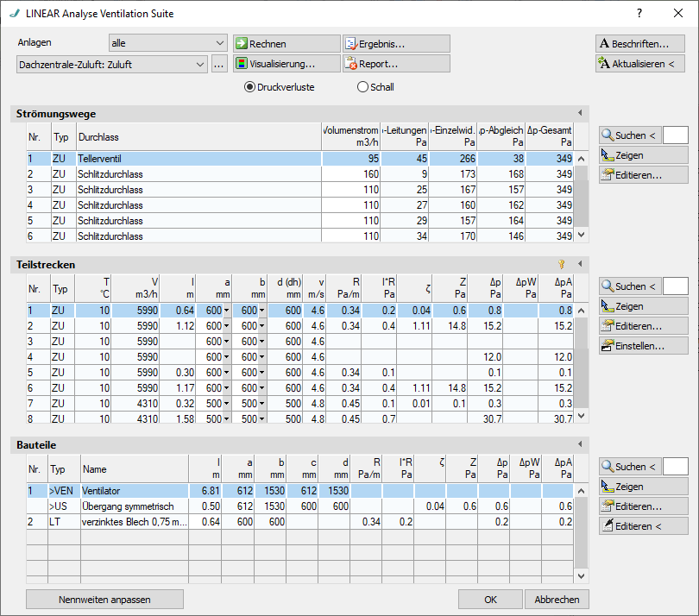Click 'Editieren <' in the Bauteile section
This screenshot has width=699, height=616.
tap(643, 526)
